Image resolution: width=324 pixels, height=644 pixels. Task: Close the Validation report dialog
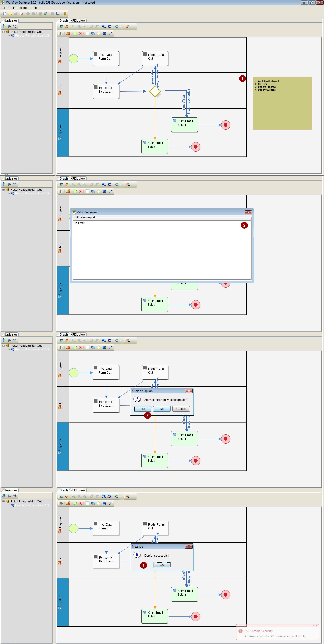pyautogui.click(x=248, y=212)
